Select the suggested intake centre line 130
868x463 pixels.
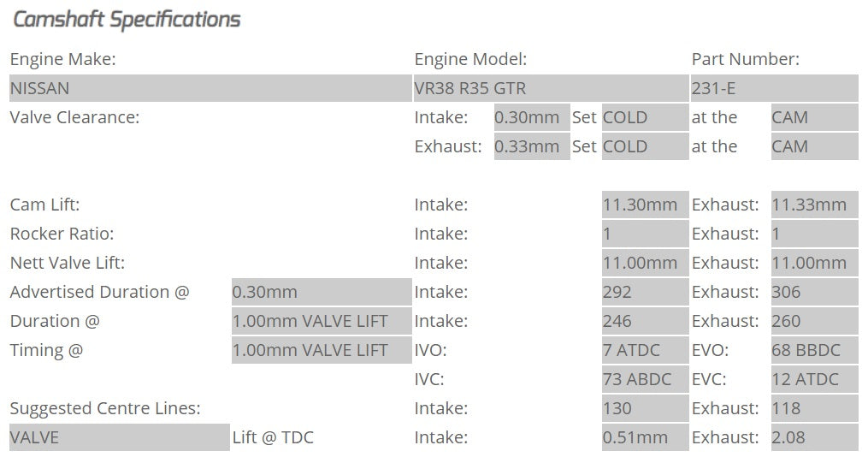click(x=645, y=408)
